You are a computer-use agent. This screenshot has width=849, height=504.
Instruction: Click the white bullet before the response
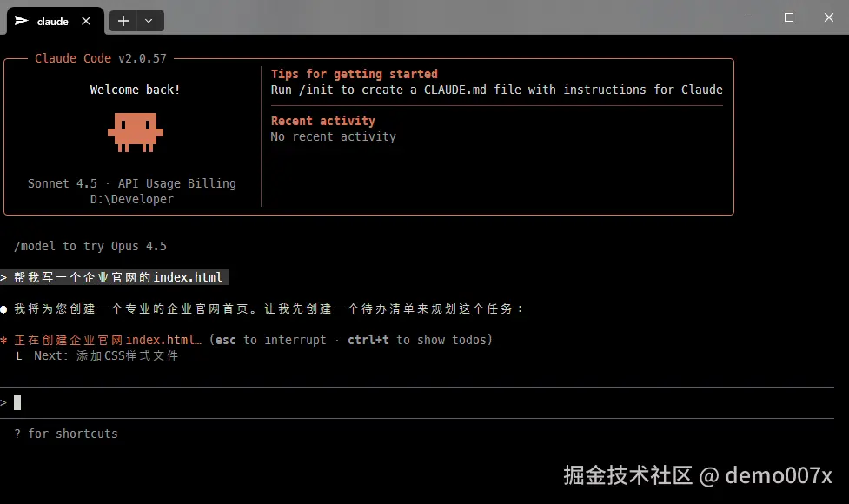coord(3,309)
